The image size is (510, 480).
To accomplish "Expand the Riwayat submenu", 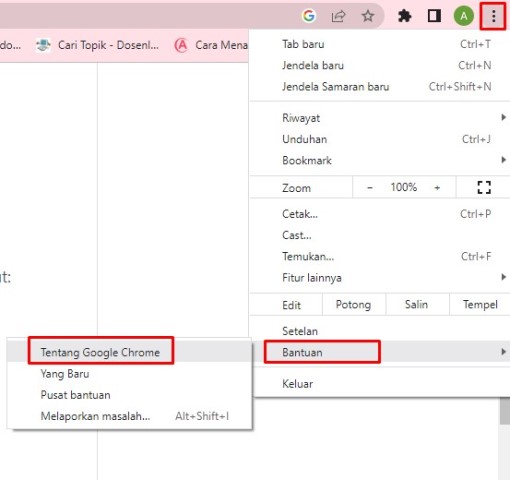I will tap(380, 118).
